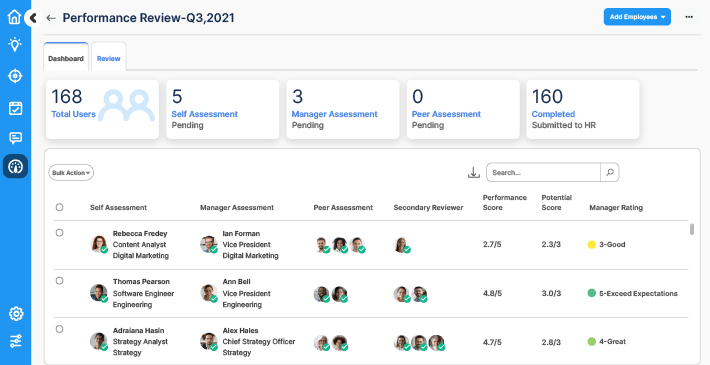
Task: Click Adraiana Hasin's avatar
Action: coord(99,341)
